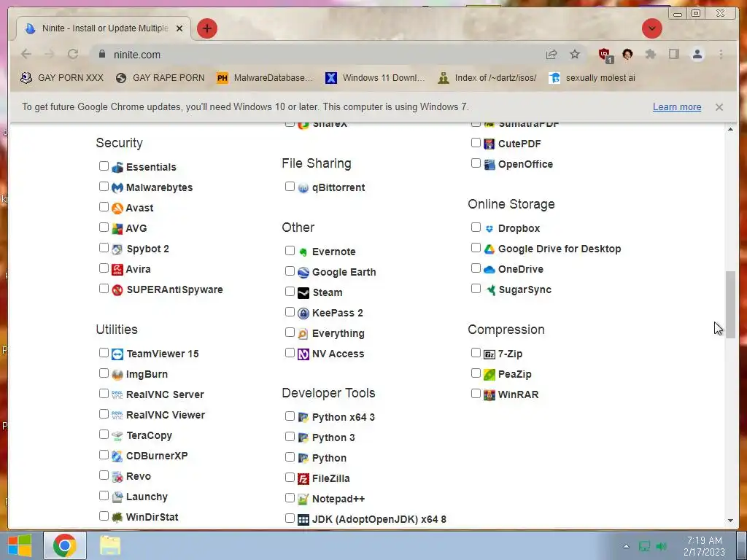Click the WinDirStat tree icon
The height and width of the screenshot is (560, 747).
tap(117, 518)
